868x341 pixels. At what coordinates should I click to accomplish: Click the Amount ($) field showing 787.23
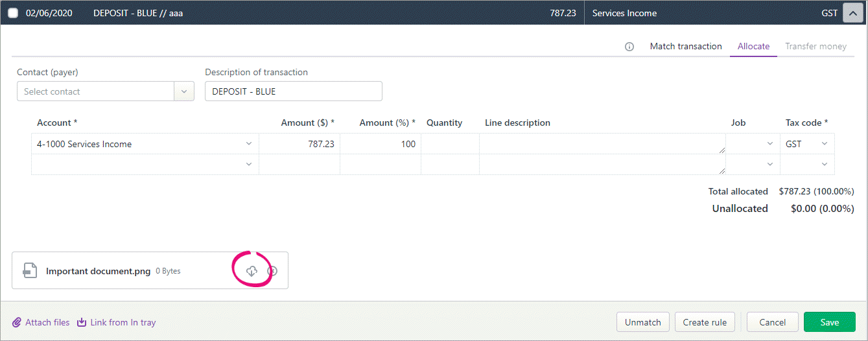pos(299,144)
